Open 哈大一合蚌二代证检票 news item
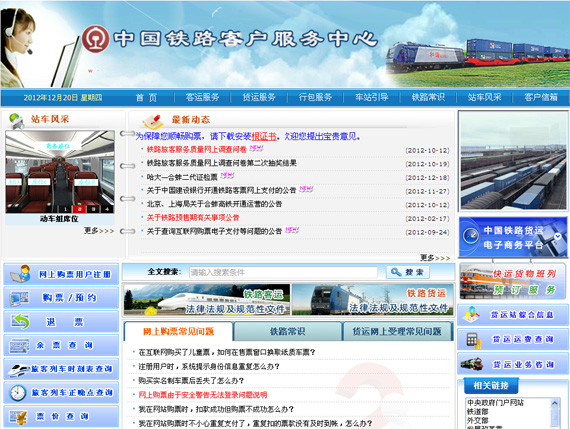 pyautogui.click(x=182, y=177)
